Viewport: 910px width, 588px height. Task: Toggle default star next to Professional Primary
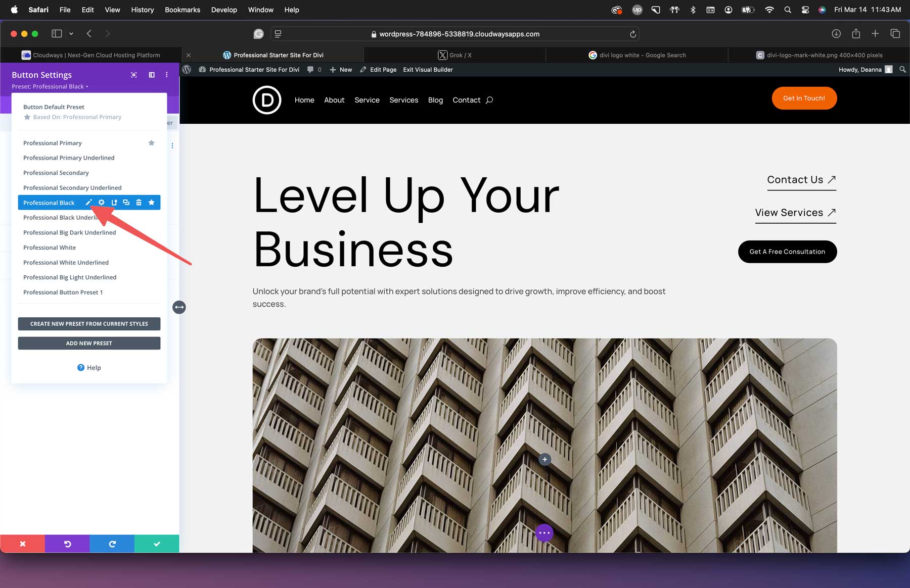point(151,143)
